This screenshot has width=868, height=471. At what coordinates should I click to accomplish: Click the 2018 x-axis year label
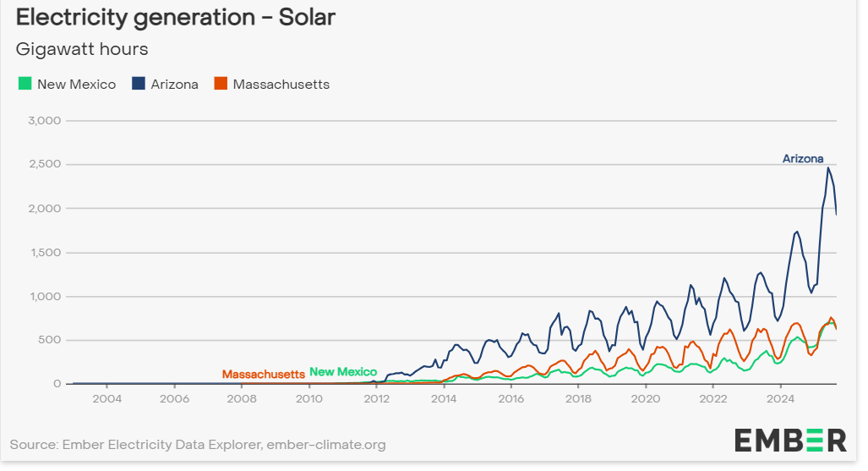pyautogui.click(x=578, y=397)
